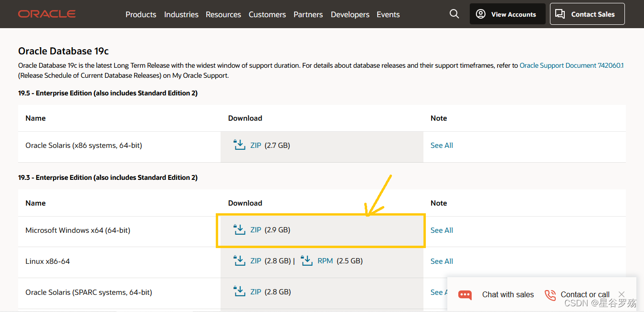The width and height of the screenshot is (644, 312).
Task: Click the Name column header in 19.3 table
Action: (x=35, y=203)
